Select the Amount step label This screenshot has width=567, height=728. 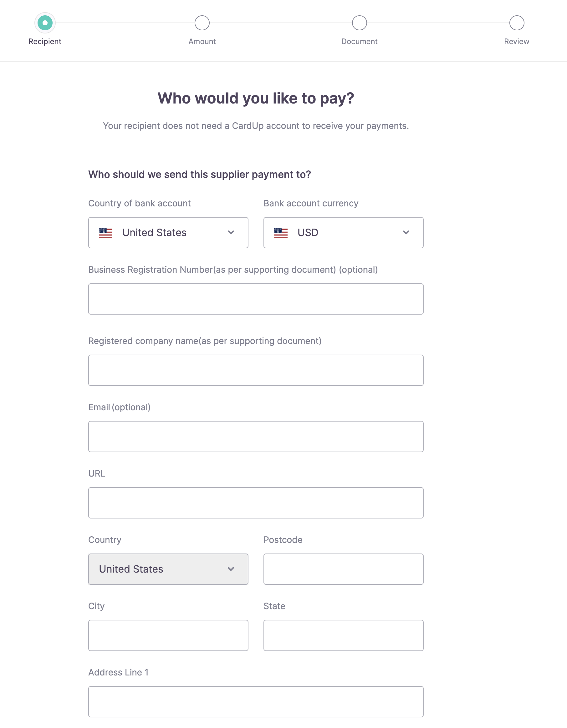pyautogui.click(x=202, y=42)
